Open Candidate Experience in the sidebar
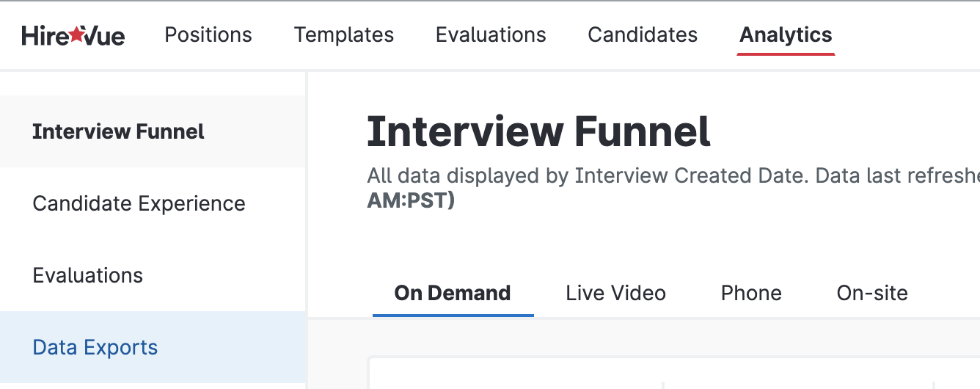This screenshot has height=389, width=980. pos(139,203)
